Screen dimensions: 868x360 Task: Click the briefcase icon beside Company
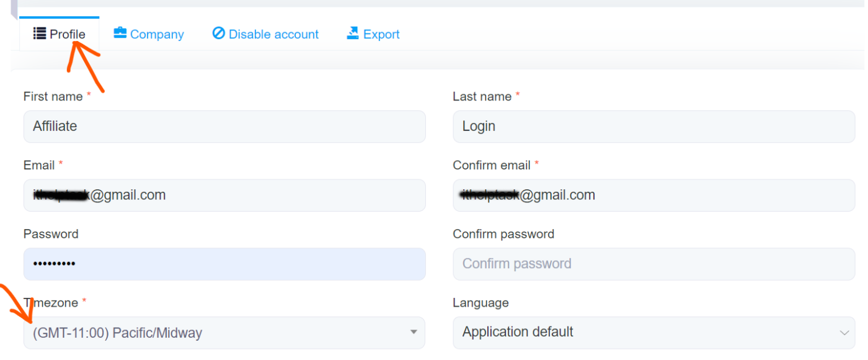pyautogui.click(x=120, y=34)
